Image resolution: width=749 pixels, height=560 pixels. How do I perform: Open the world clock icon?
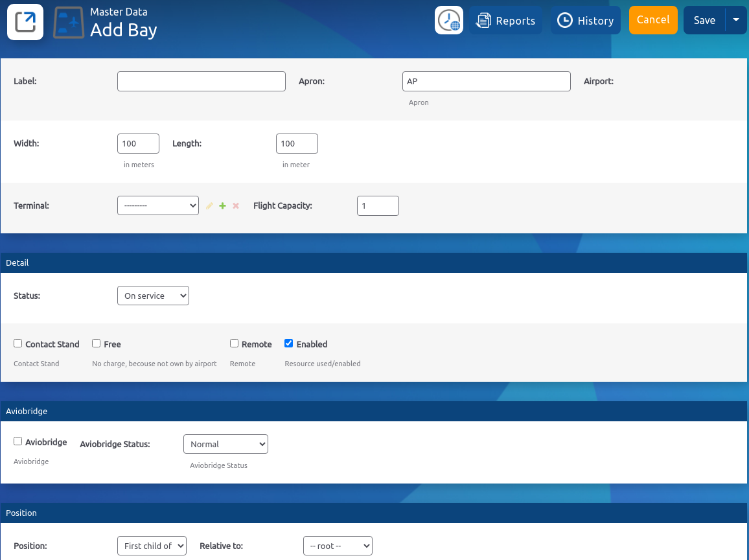[x=448, y=21]
